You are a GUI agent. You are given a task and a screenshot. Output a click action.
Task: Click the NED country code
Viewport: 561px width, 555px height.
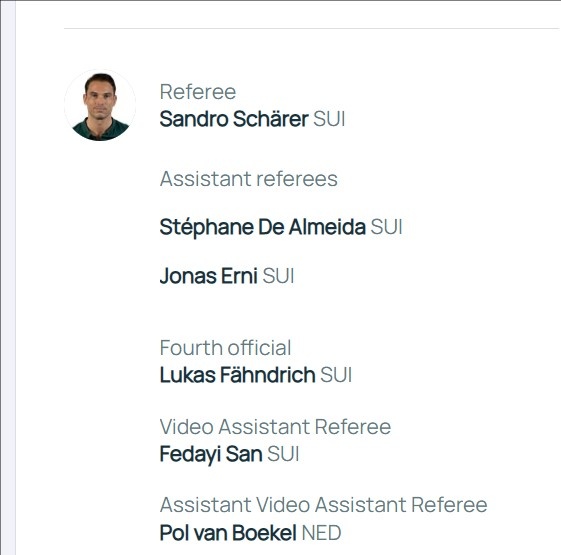322,533
